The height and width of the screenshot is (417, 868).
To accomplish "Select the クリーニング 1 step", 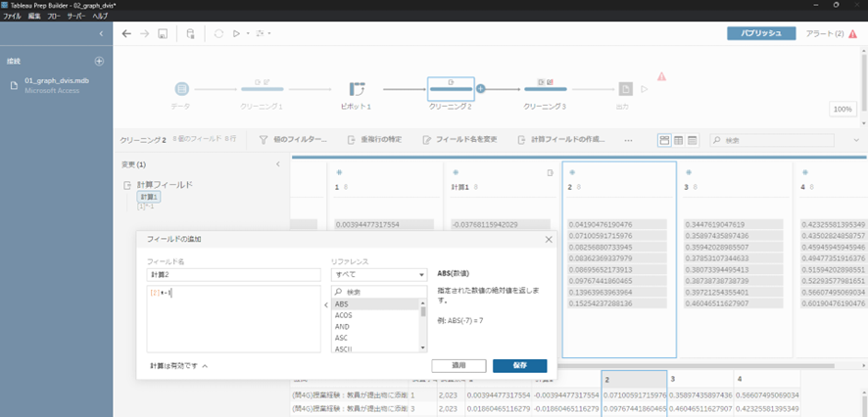I will (262, 88).
